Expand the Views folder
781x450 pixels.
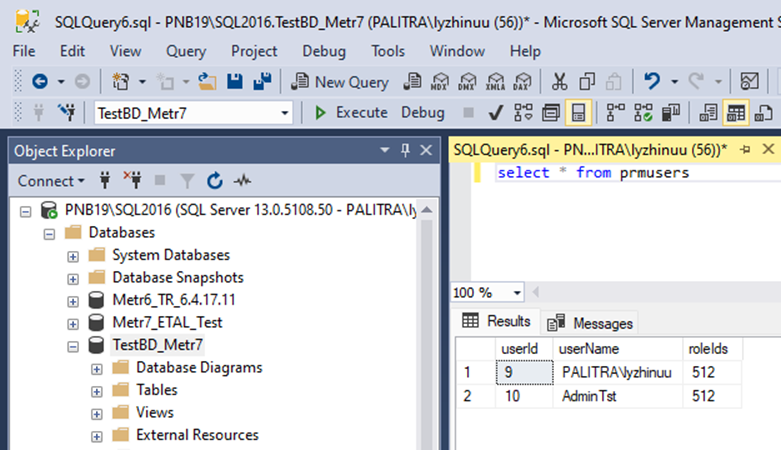97,414
